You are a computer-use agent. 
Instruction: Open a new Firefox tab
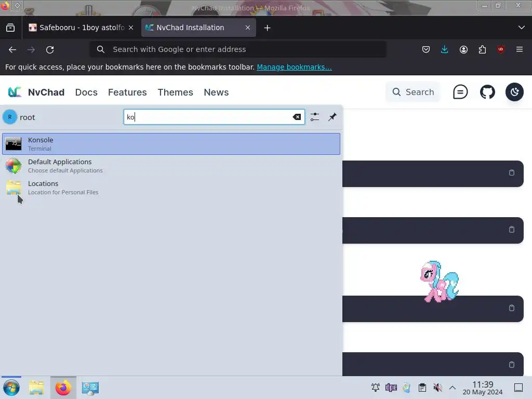[x=268, y=28]
